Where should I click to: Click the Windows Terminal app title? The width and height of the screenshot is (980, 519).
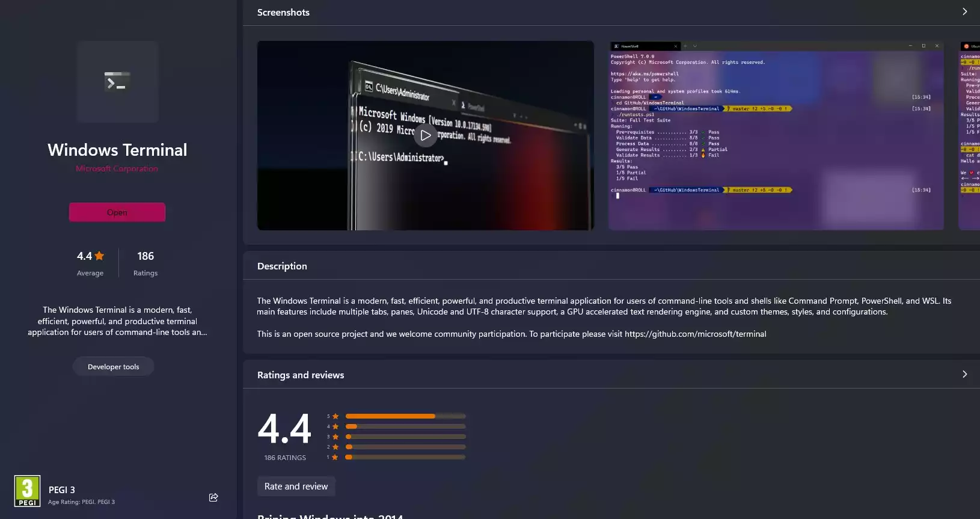(117, 150)
